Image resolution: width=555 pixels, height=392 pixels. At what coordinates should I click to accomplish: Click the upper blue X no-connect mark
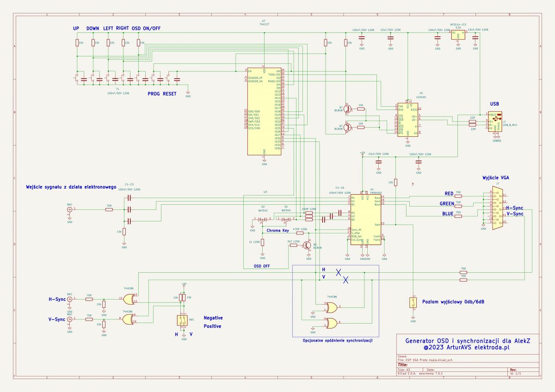pos(339,272)
